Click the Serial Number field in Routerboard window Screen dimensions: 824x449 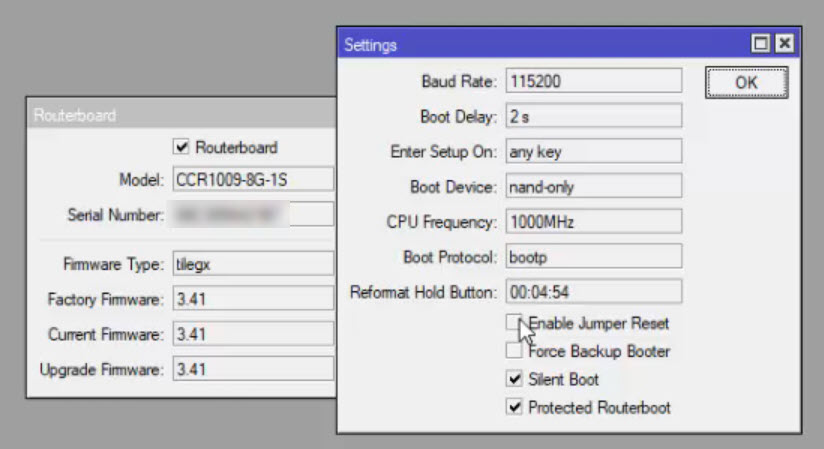click(x=253, y=215)
